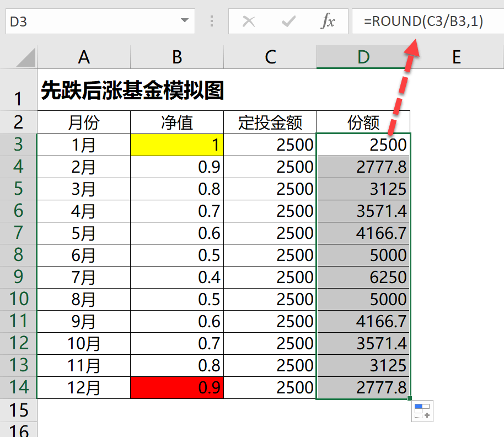Click the fill handle at selection corner
This screenshot has height=437, width=504.
(410, 398)
